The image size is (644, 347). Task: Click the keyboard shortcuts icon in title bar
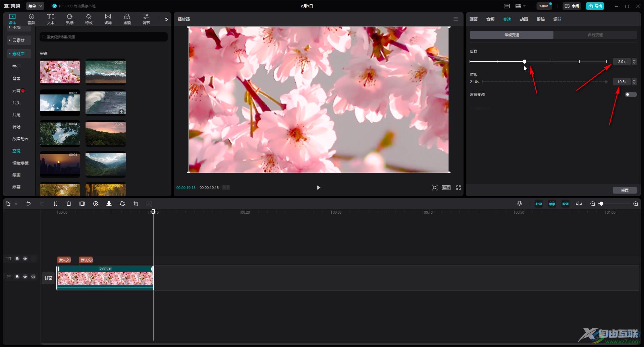[x=507, y=6]
